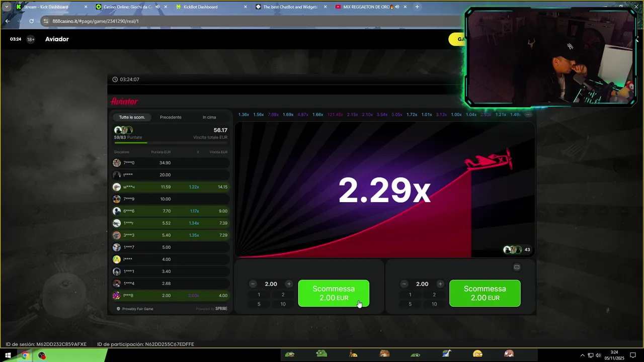Increase left bet amount with plus button

pyautogui.click(x=289, y=284)
